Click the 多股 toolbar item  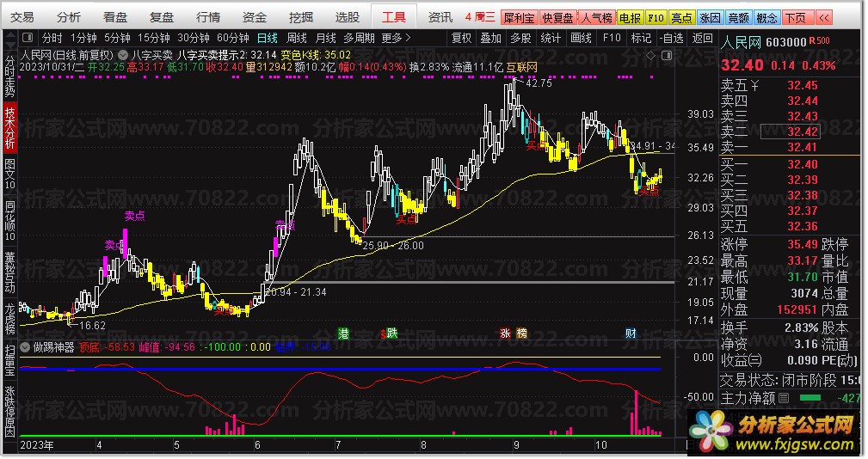point(520,38)
